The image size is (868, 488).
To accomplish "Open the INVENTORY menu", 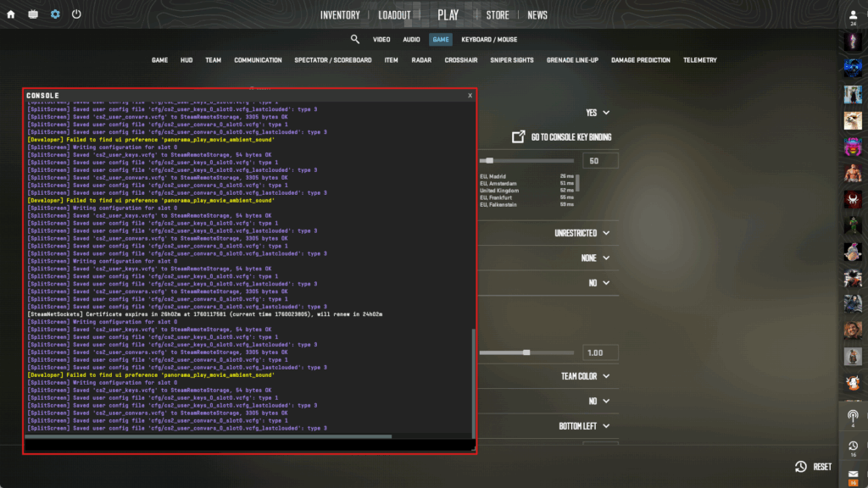I will pos(340,15).
